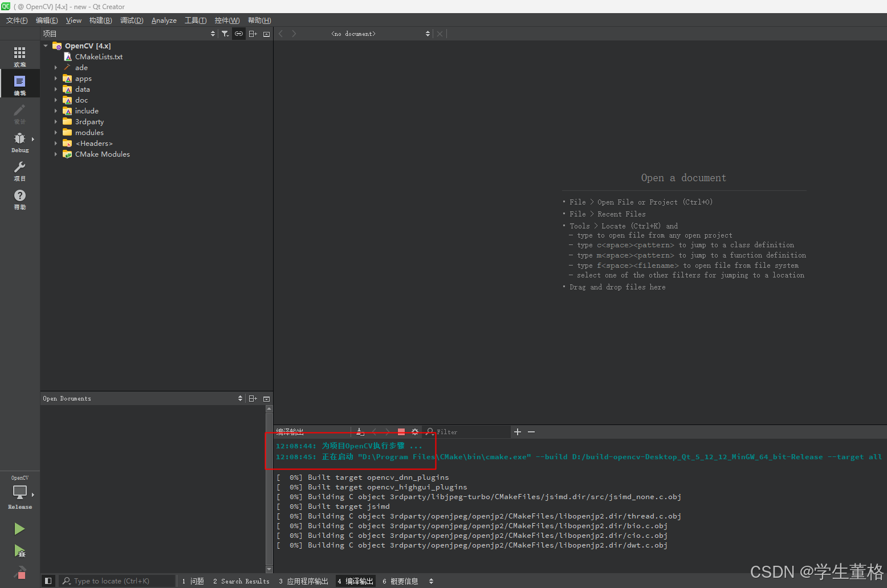Zoom in compile output with plus
887x588 pixels.
point(518,432)
